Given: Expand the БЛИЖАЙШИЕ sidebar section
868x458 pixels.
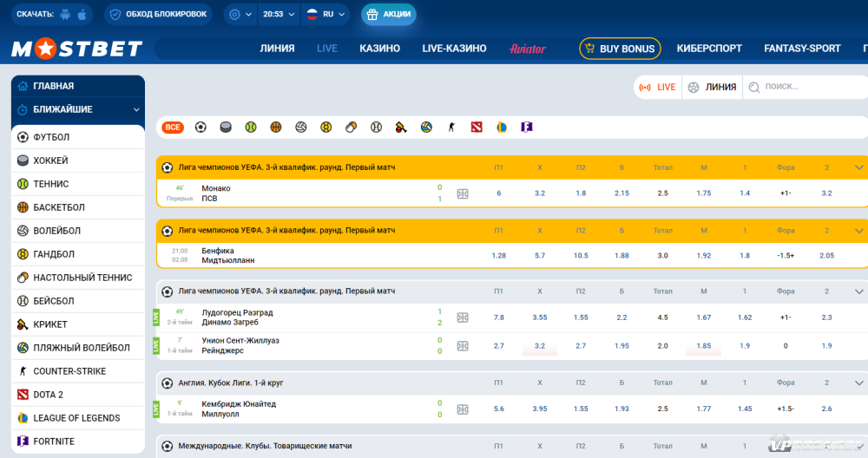Looking at the screenshot, I should tap(77, 109).
